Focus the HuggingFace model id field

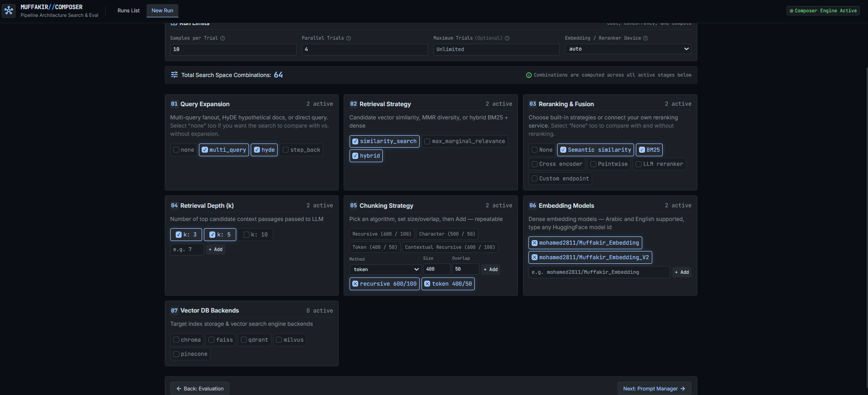pyautogui.click(x=599, y=272)
